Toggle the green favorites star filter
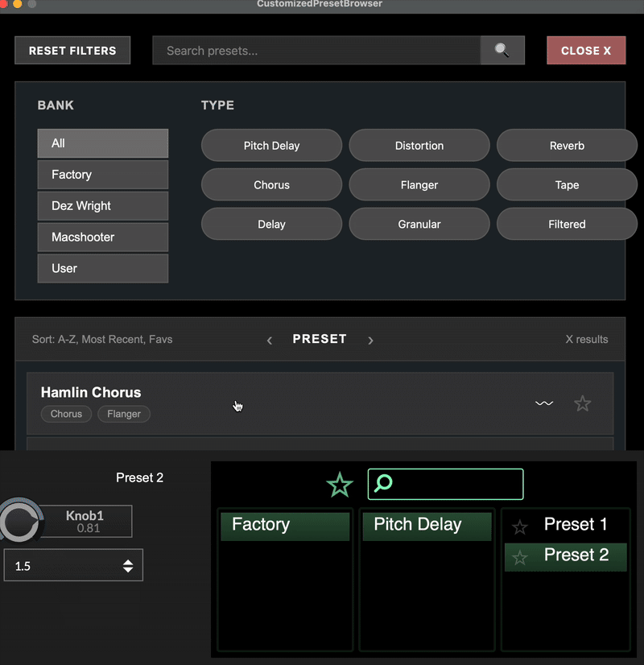Image resolution: width=644 pixels, height=665 pixels. pyautogui.click(x=340, y=485)
